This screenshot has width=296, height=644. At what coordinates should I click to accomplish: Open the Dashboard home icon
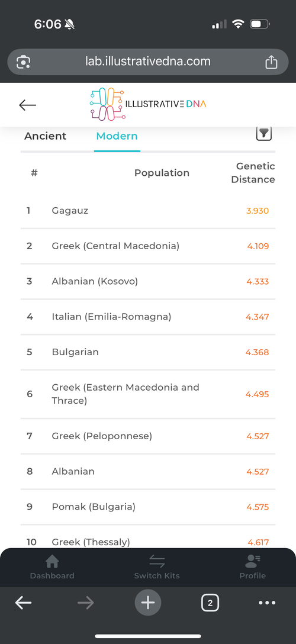(52, 561)
